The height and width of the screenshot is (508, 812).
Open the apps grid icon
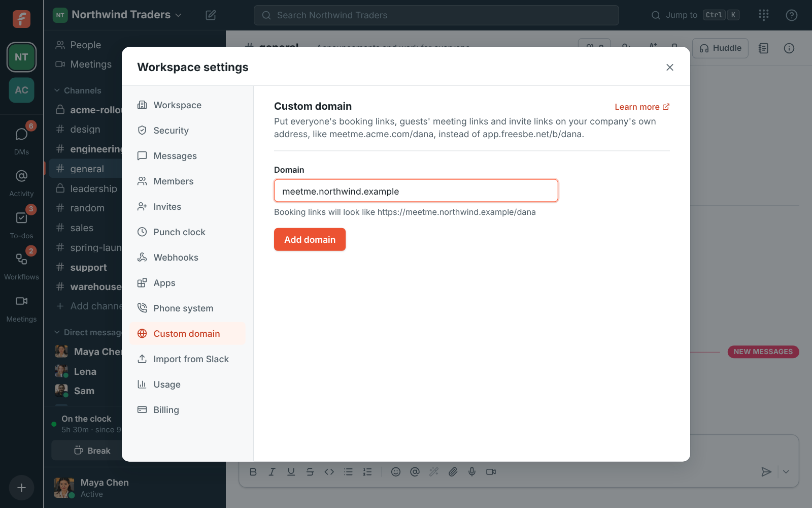tap(764, 15)
